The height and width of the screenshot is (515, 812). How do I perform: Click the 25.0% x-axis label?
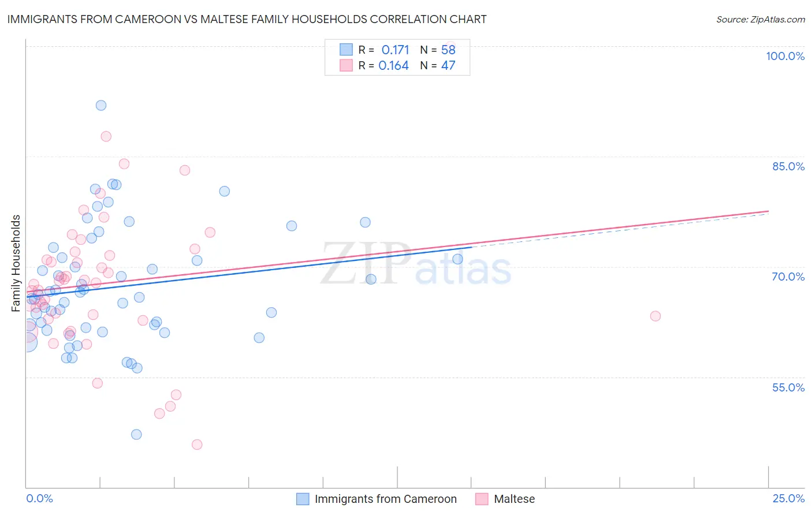(788, 498)
